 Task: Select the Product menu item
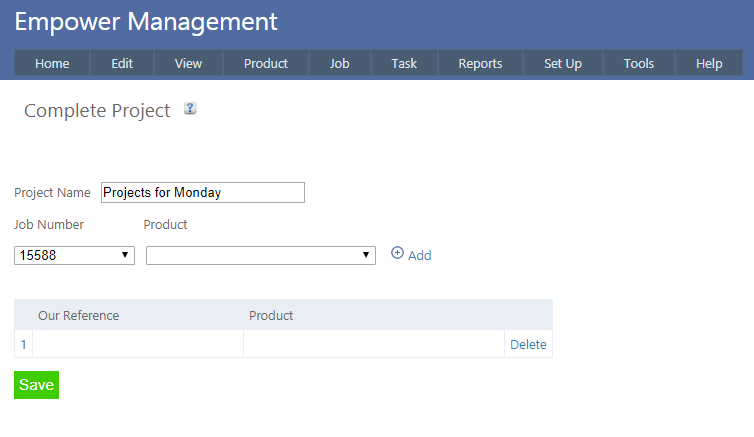click(x=266, y=63)
